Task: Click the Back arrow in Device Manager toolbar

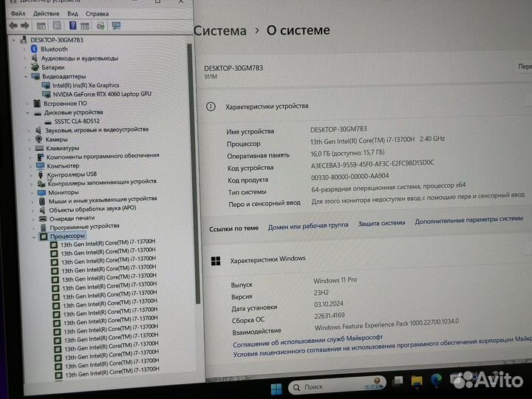Action: pos(13,26)
